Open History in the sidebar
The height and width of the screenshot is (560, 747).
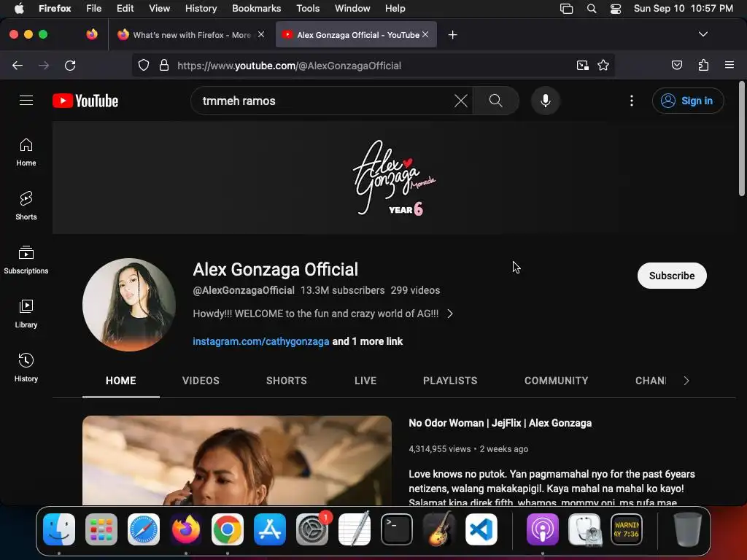(26, 367)
